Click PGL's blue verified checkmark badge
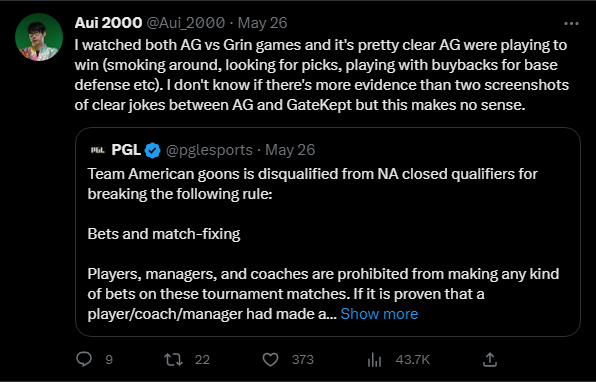596x382 pixels. pyautogui.click(x=153, y=150)
